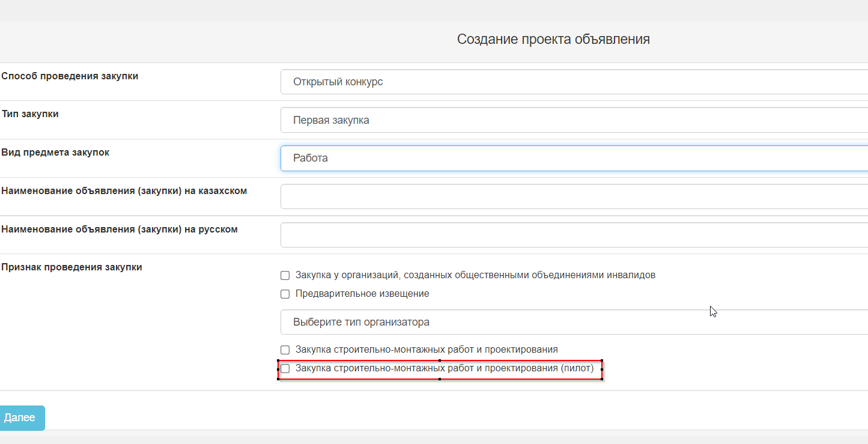Screen dimensions: 868x444
Task: Tick checkbox for purchase from disabled persons' organizations
Action: pyautogui.click(x=285, y=276)
